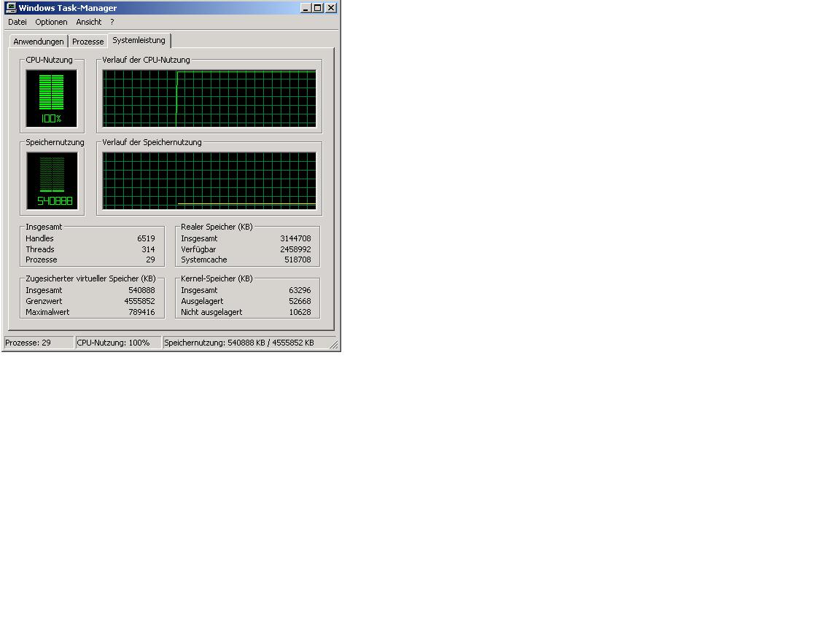
Task: Click the Speichernutzung 540888 gauge
Action: pyautogui.click(x=52, y=181)
